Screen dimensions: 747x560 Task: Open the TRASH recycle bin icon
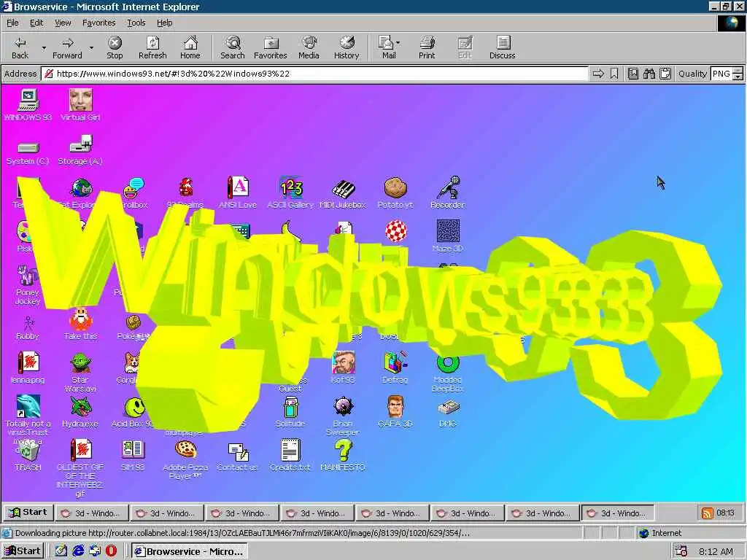tap(28, 455)
